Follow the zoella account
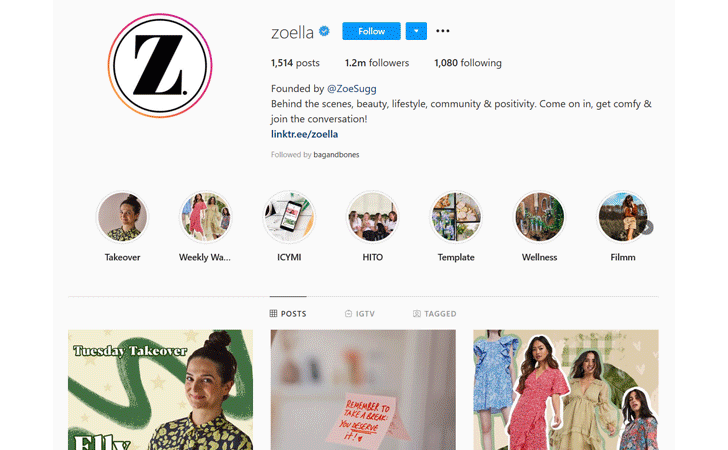Image resolution: width=728 pixels, height=450 pixels. [x=371, y=31]
